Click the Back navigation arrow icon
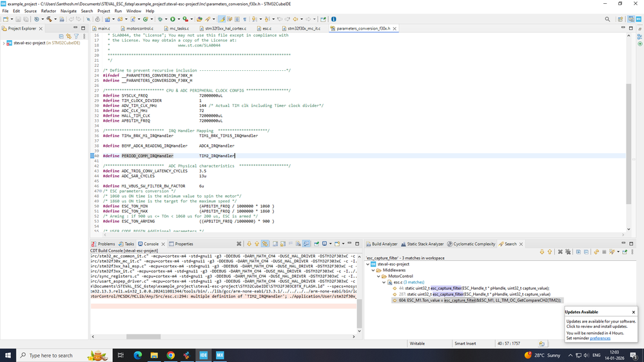Viewport: 644px width, 362px height. click(x=295, y=19)
